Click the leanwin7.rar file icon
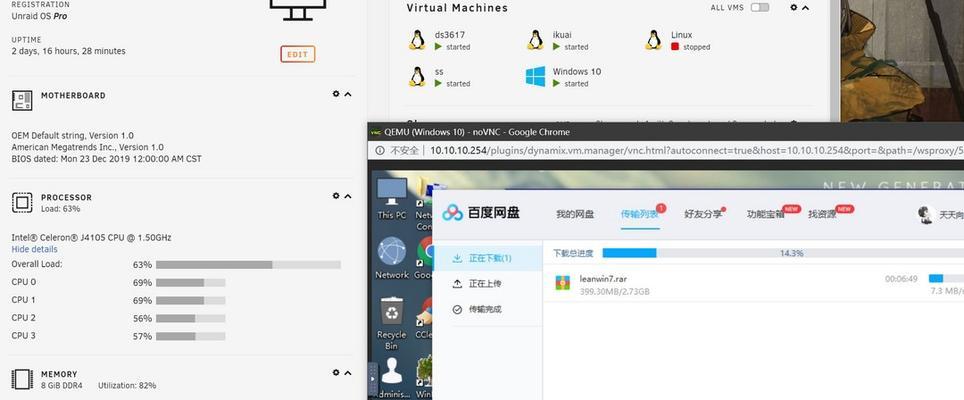 coord(562,283)
